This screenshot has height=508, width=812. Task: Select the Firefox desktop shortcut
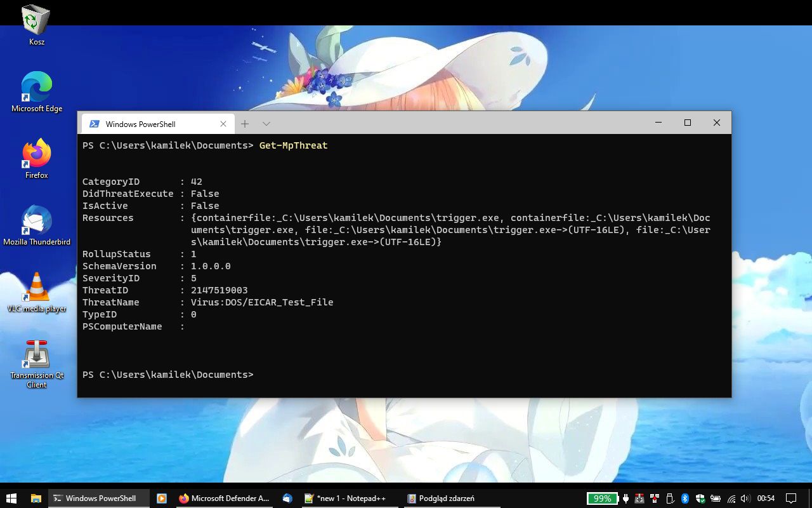(x=37, y=159)
